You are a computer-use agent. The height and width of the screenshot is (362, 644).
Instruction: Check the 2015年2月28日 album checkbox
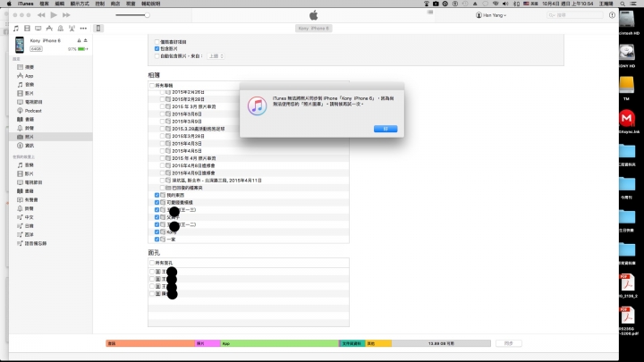point(162,99)
